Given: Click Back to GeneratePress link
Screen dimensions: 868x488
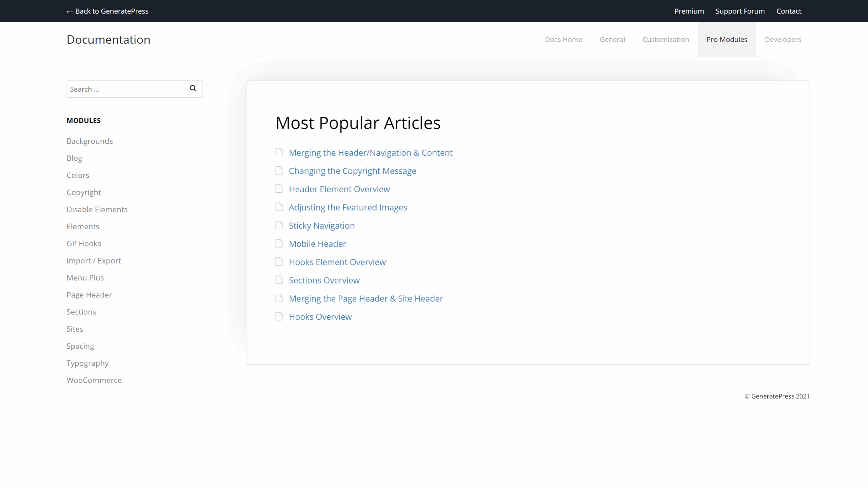Looking at the screenshot, I should pyautogui.click(x=107, y=11).
